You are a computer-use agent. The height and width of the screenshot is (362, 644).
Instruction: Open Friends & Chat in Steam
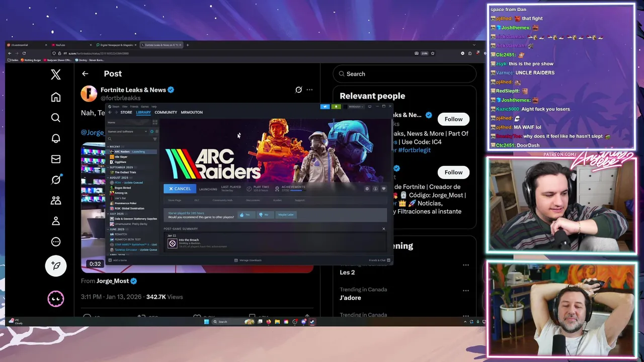(x=379, y=260)
